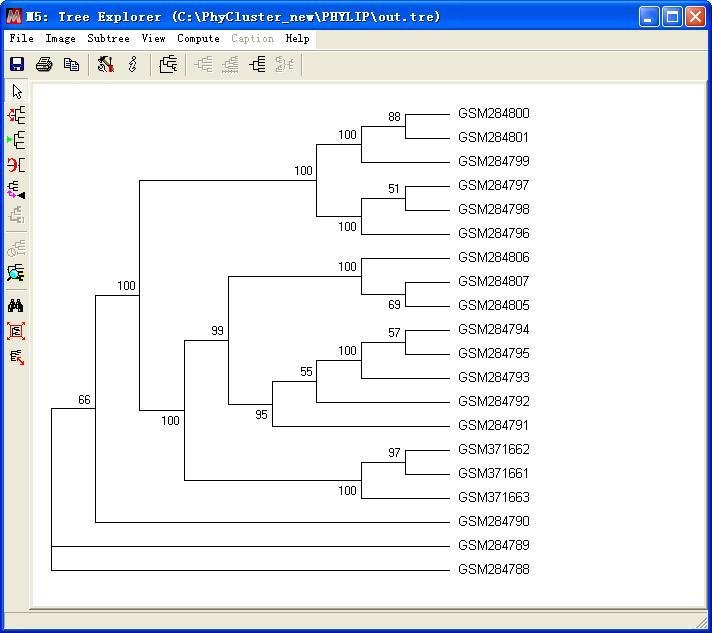Click the resize tree icon with red arrow
The height and width of the screenshot is (633, 712).
click(16, 357)
